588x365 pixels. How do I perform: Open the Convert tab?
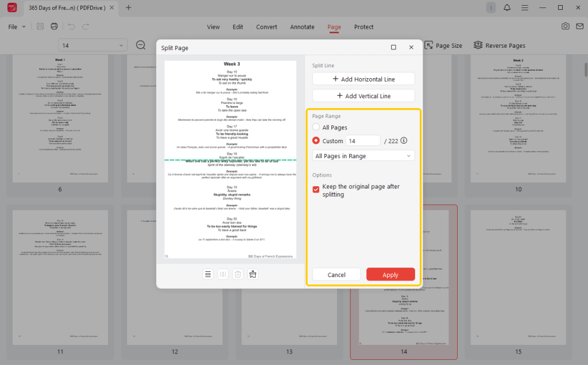tap(266, 27)
